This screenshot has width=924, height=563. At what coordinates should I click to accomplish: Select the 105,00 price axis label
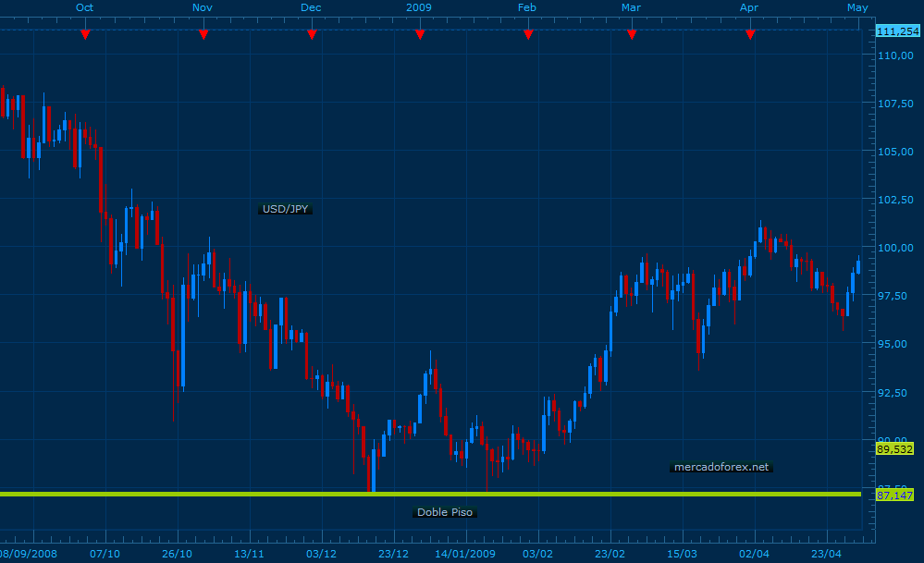[x=895, y=152]
